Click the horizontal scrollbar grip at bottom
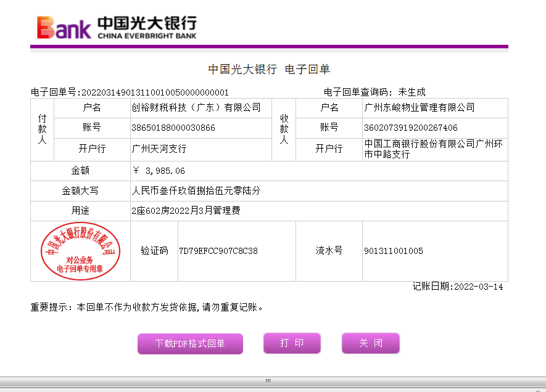The width and height of the screenshot is (546, 392). click(x=268, y=381)
